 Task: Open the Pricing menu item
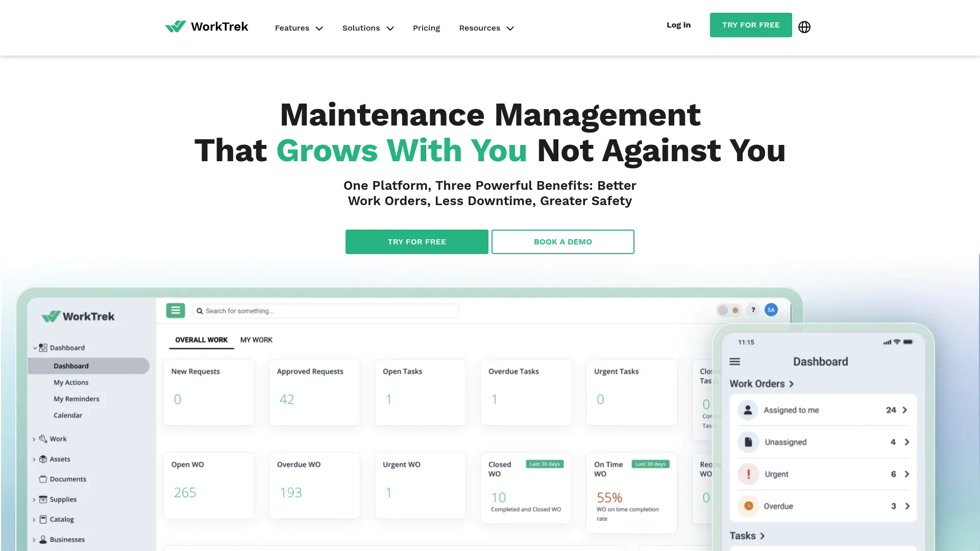[x=426, y=28]
